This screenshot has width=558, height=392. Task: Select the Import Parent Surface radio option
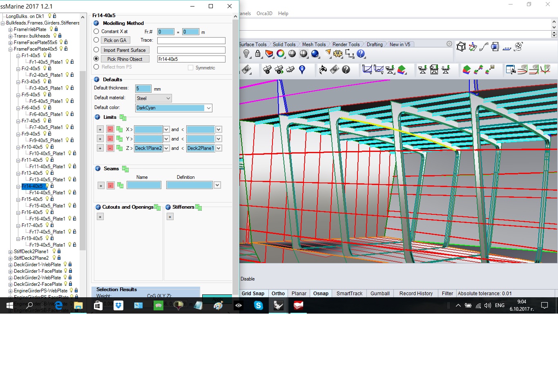click(96, 50)
